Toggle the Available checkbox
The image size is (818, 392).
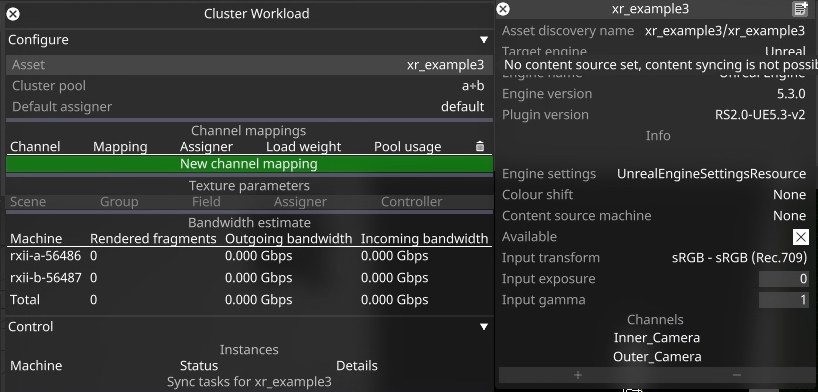coord(800,237)
